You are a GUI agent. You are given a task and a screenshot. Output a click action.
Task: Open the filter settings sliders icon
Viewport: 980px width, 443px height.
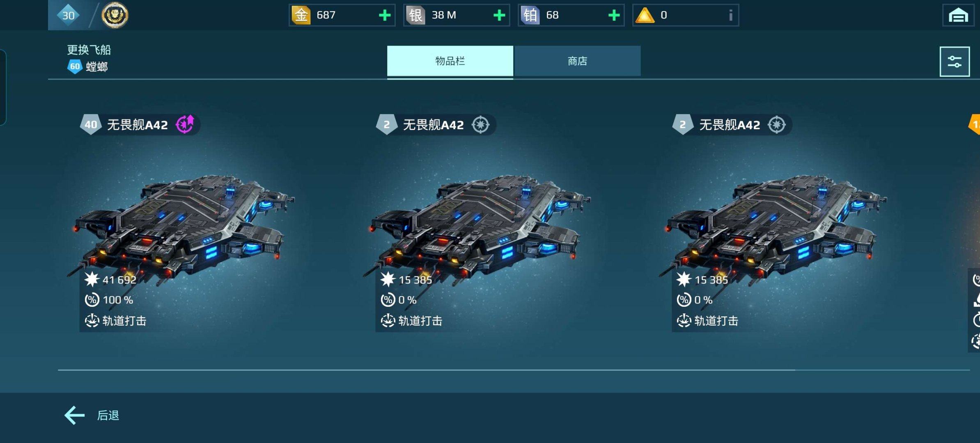(x=955, y=62)
